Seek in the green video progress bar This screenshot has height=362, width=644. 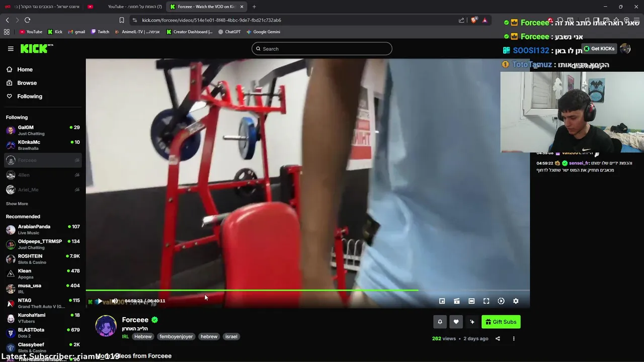tap(307, 290)
